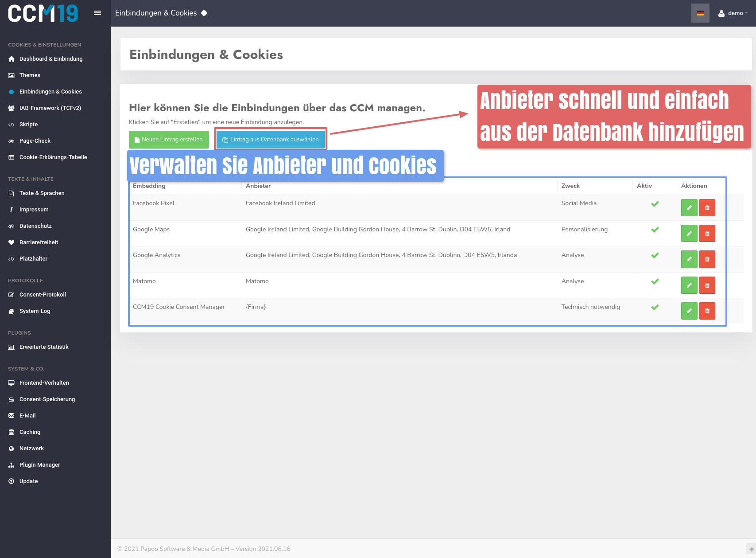Delete the Matomo entry
The height and width of the screenshot is (558, 756).
(707, 285)
